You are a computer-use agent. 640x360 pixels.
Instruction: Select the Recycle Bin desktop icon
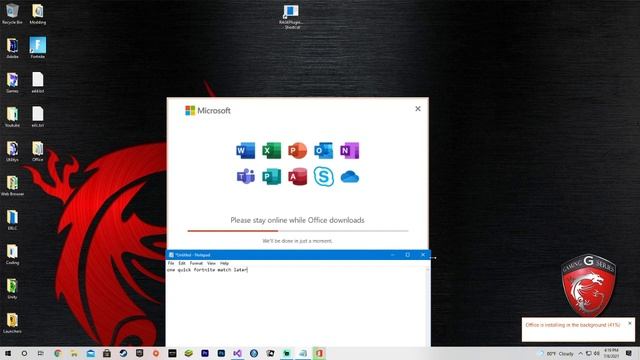(12, 13)
